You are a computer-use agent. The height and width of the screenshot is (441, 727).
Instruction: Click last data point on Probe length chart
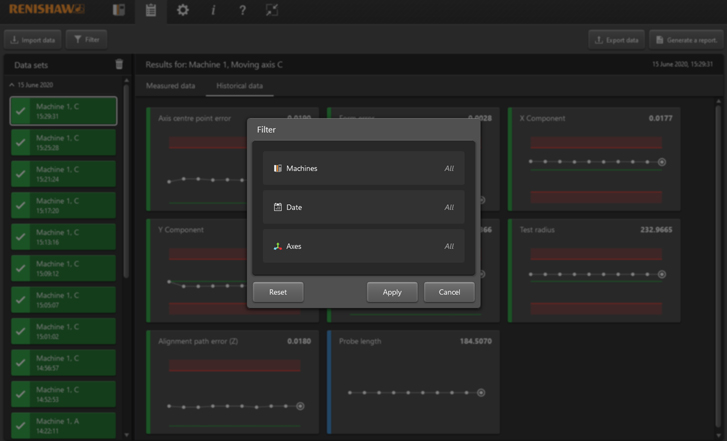(x=481, y=393)
